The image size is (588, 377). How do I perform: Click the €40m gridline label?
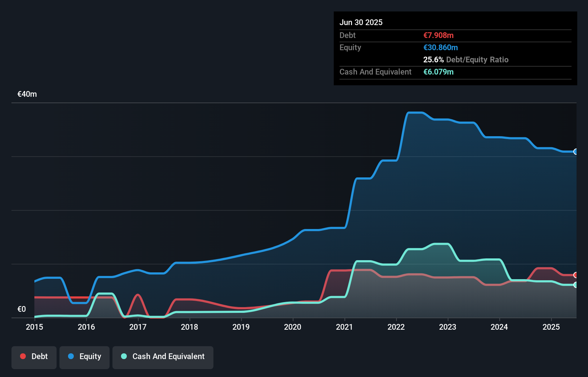pyautogui.click(x=26, y=94)
